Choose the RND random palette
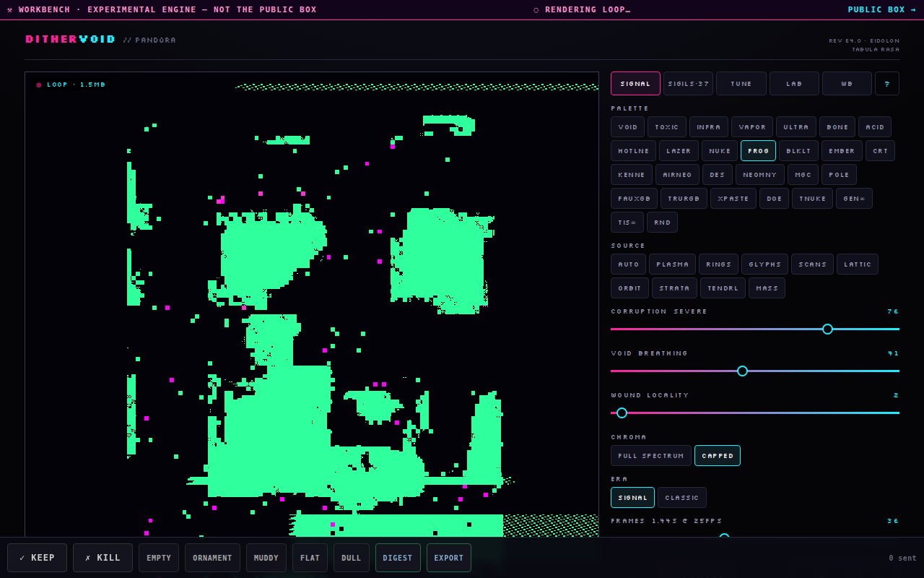The width and height of the screenshot is (924, 578). click(x=662, y=223)
